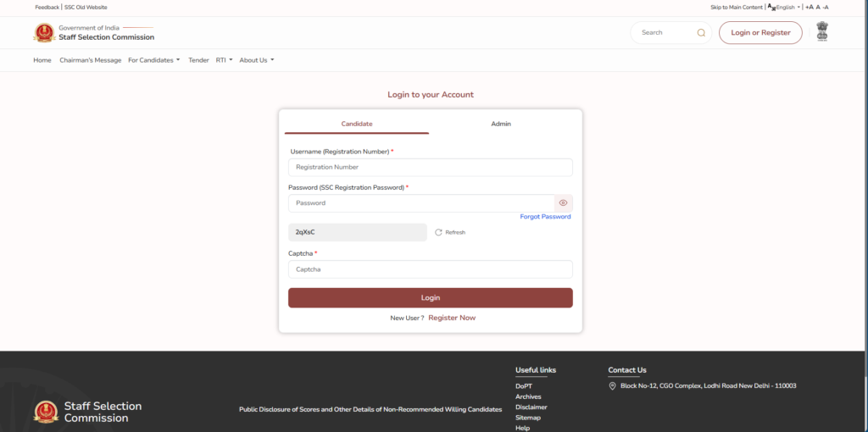Open the Disclaimer footer link
The image size is (868, 432).
click(531, 407)
